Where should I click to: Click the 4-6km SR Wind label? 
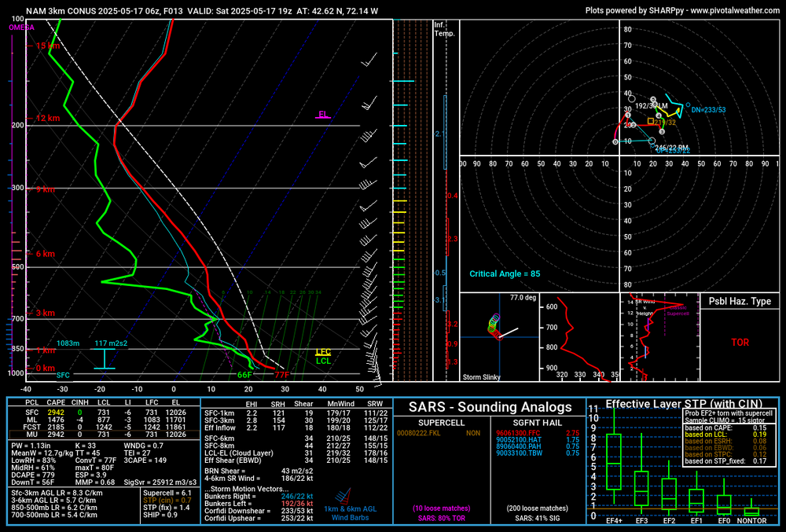(232, 479)
